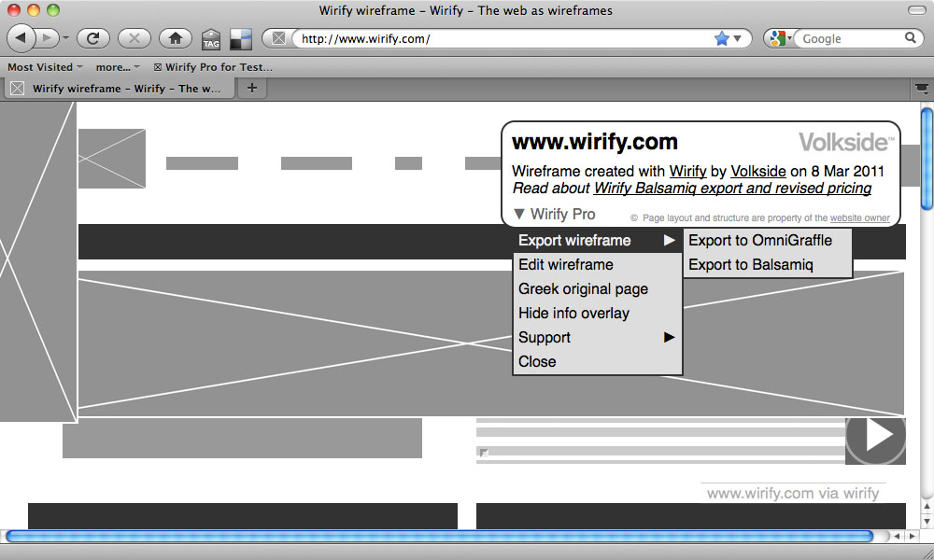The height and width of the screenshot is (560, 934).
Task: Open the Support submenu
Action: click(x=597, y=338)
